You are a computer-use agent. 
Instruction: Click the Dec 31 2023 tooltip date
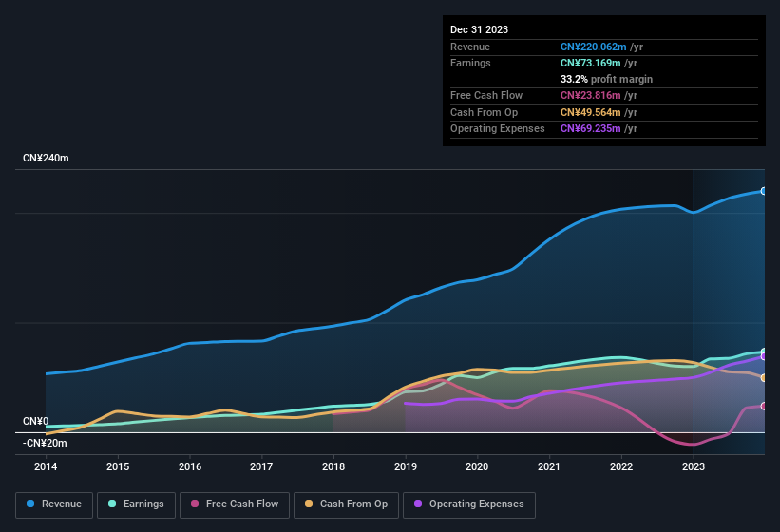[x=479, y=29]
